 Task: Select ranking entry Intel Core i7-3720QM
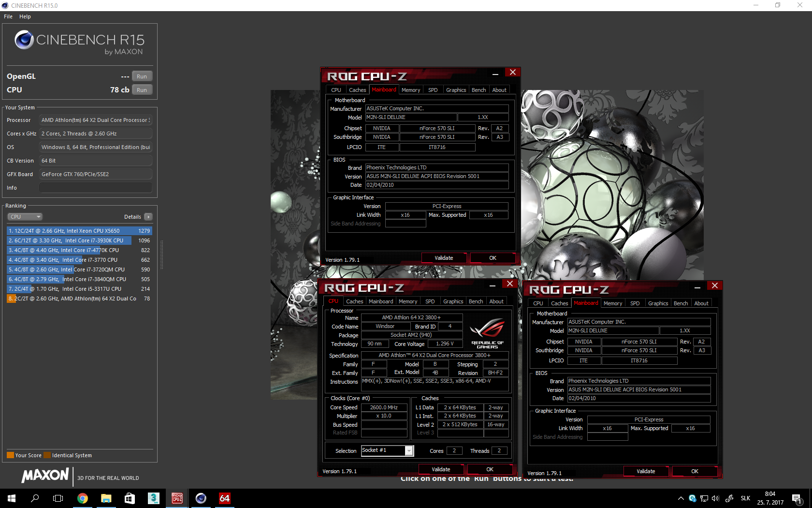(x=79, y=269)
